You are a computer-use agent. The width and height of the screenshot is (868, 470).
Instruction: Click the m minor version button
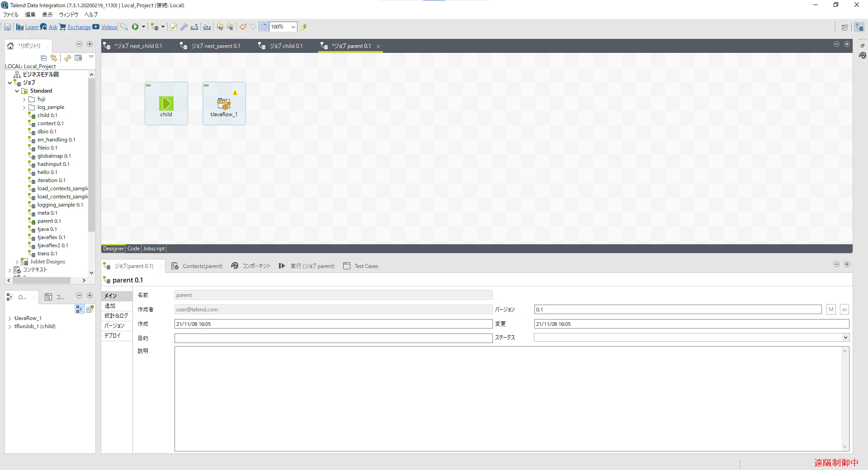(x=844, y=310)
